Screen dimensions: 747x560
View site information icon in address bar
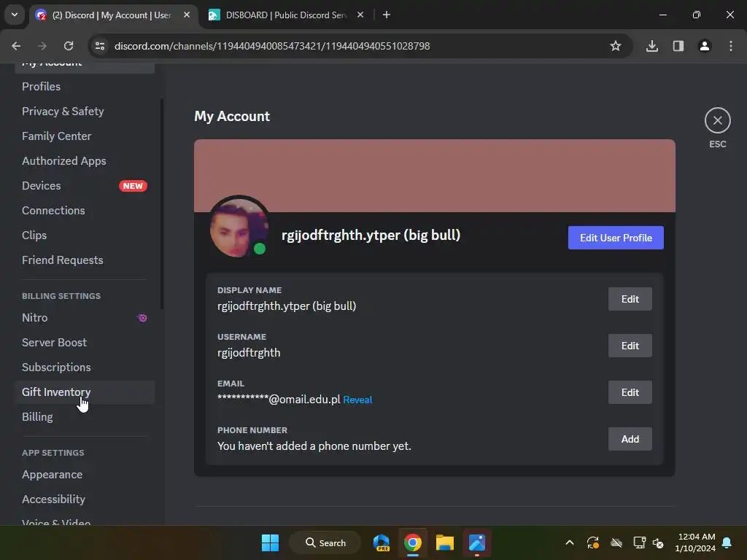pyautogui.click(x=100, y=46)
